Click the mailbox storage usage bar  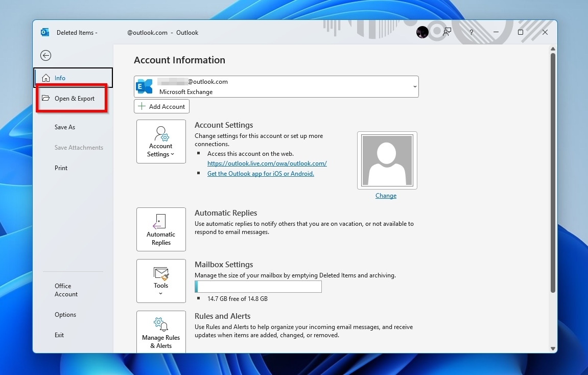click(x=258, y=287)
